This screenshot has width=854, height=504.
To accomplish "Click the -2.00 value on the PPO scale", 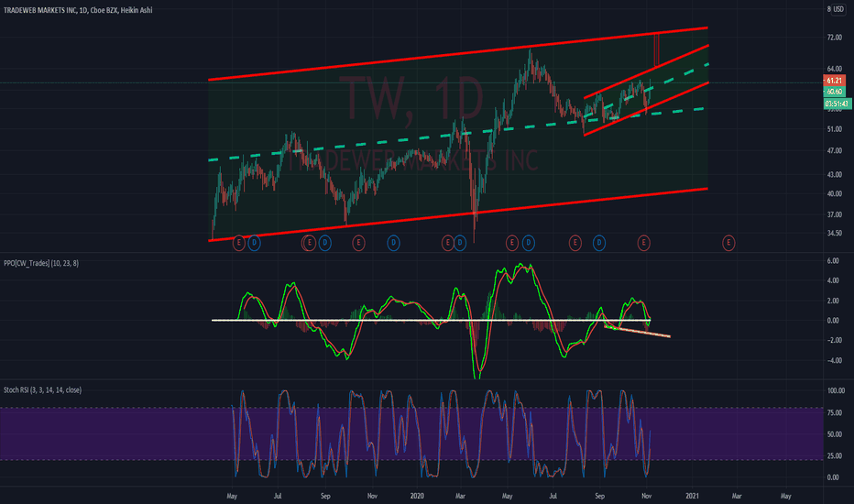I will [x=833, y=340].
